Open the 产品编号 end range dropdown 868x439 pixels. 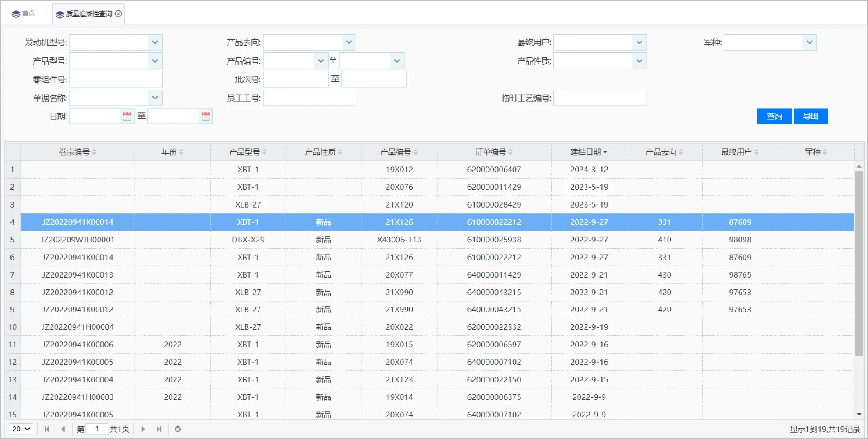tap(396, 61)
